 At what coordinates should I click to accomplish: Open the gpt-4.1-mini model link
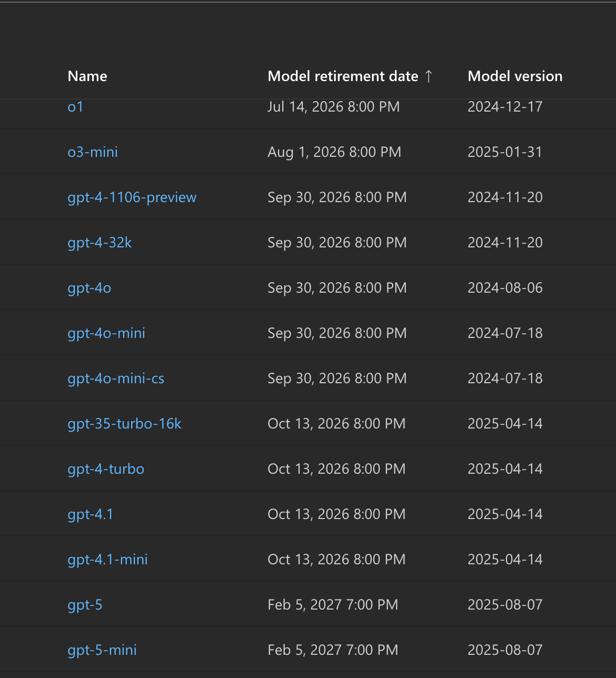pos(107,559)
